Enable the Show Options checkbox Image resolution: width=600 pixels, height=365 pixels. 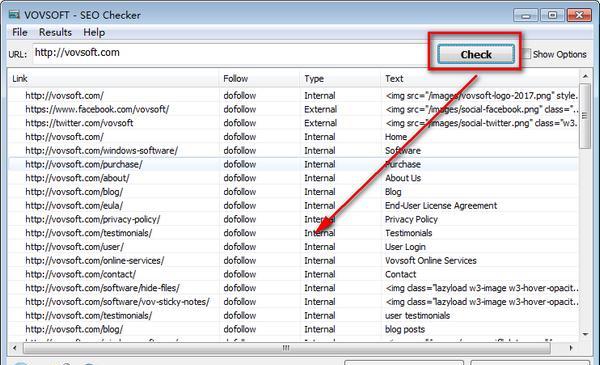pyautogui.click(x=527, y=54)
